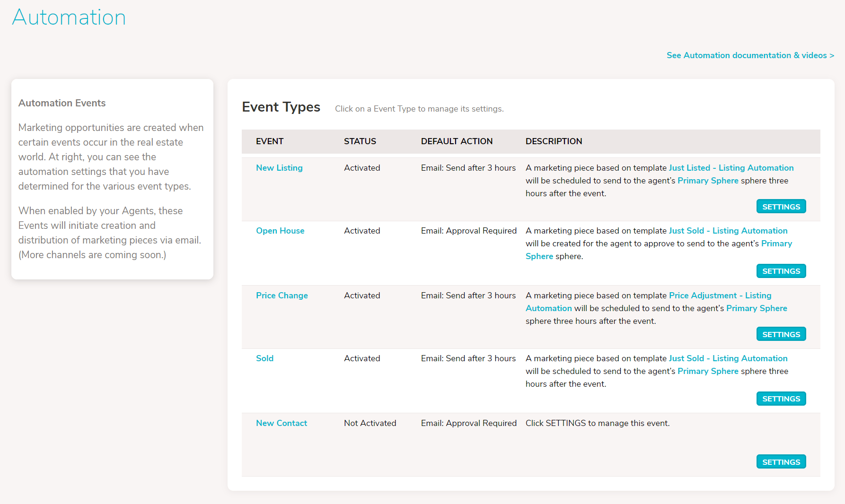Open the New Contact event type

(x=282, y=423)
